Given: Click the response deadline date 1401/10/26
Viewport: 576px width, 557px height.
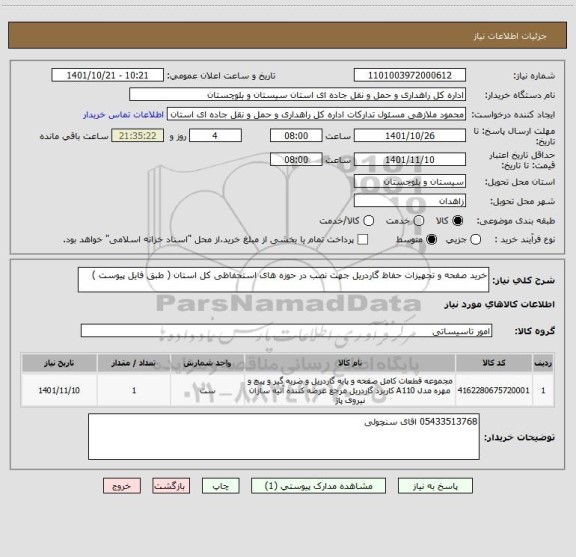Looking at the screenshot, I should [410, 136].
